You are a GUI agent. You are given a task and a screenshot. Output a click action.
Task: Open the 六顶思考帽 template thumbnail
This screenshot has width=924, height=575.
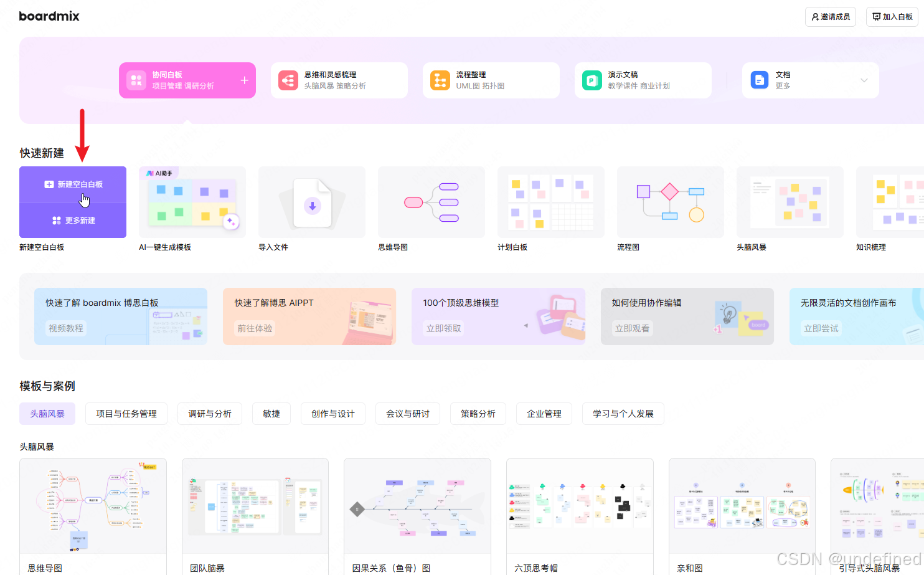click(x=580, y=506)
